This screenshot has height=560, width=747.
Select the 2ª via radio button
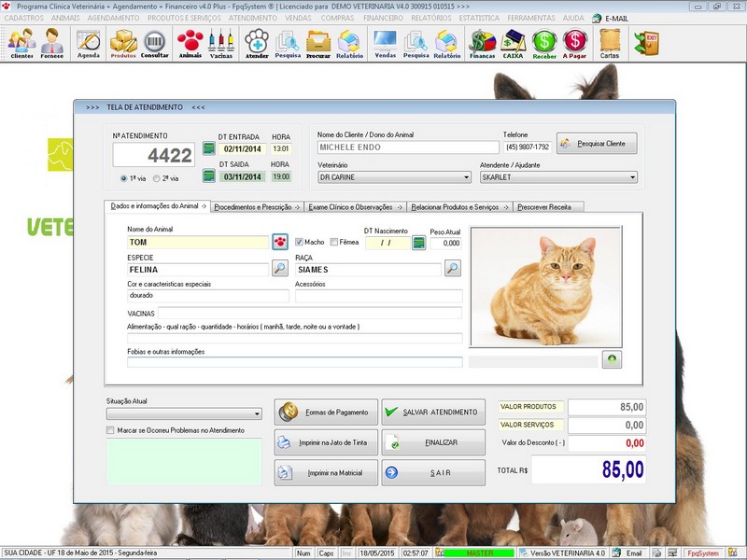157,178
